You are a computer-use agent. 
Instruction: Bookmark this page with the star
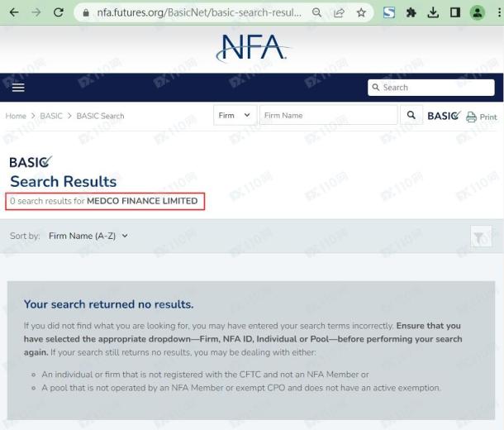pos(361,13)
